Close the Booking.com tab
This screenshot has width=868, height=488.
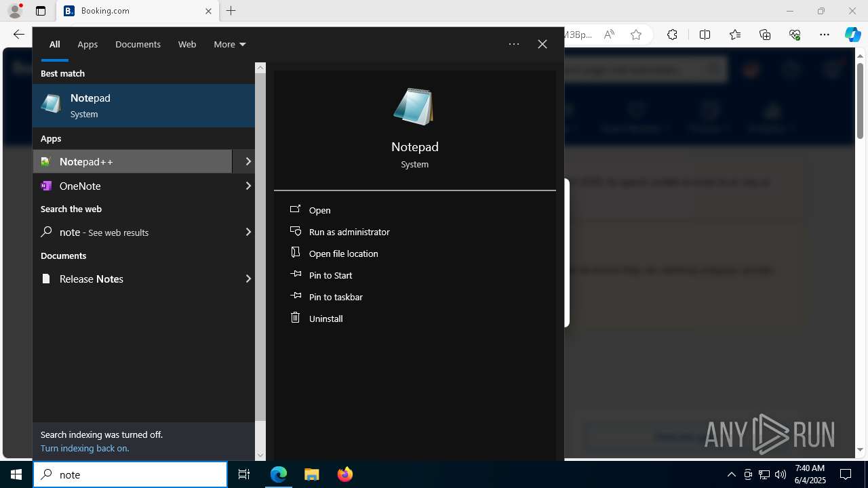coord(208,11)
